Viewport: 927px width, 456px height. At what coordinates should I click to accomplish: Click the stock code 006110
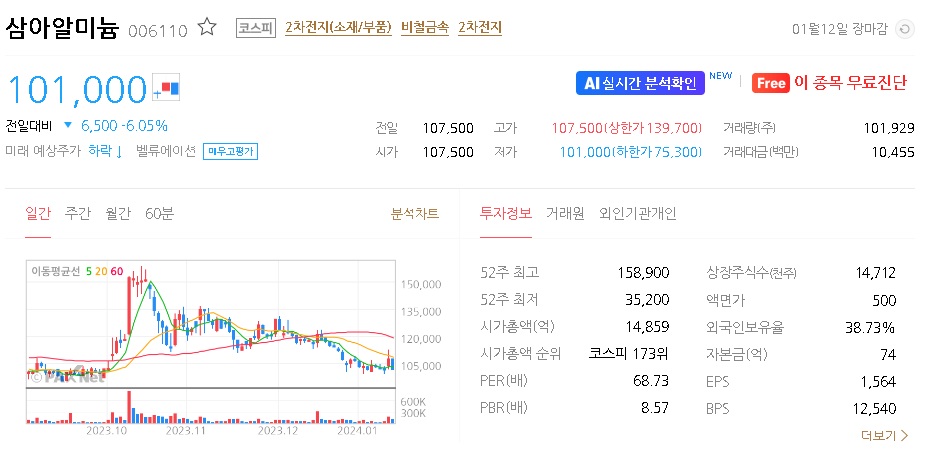point(158,31)
